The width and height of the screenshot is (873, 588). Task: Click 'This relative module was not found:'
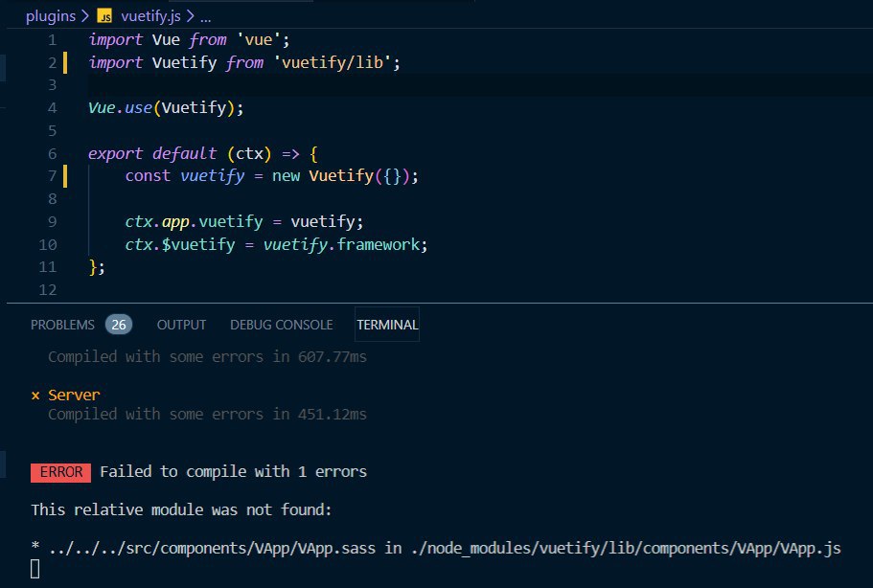(x=181, y=509)
